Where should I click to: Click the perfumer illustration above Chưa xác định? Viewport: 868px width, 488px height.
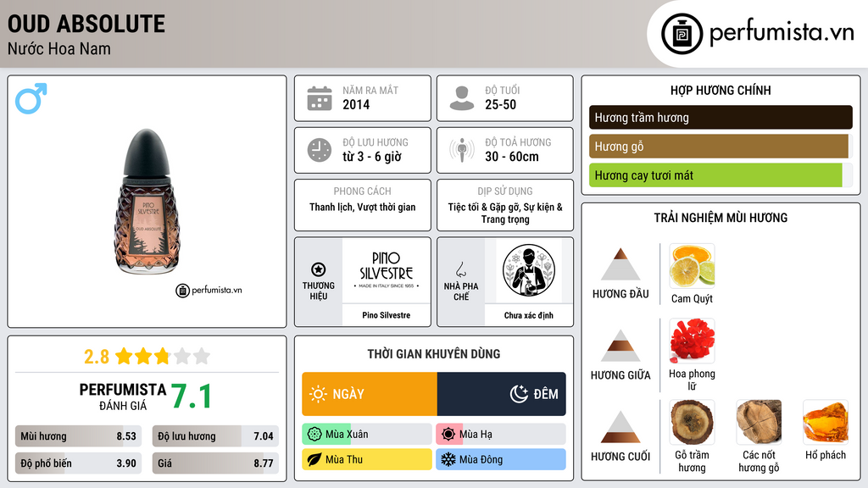(529, 270)
